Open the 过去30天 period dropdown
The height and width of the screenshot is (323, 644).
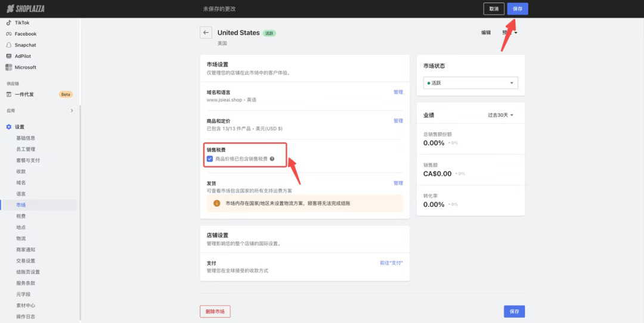tap(500, 115)
